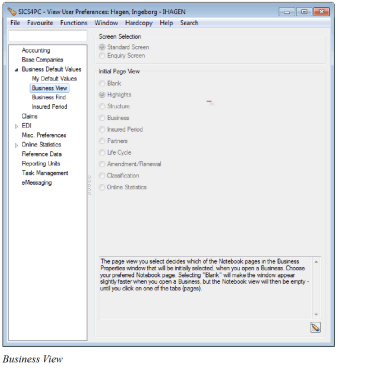Screen dimensions: 392x372
Task: Click description box scroll down arrow
Action: click(x=316, y=314)
